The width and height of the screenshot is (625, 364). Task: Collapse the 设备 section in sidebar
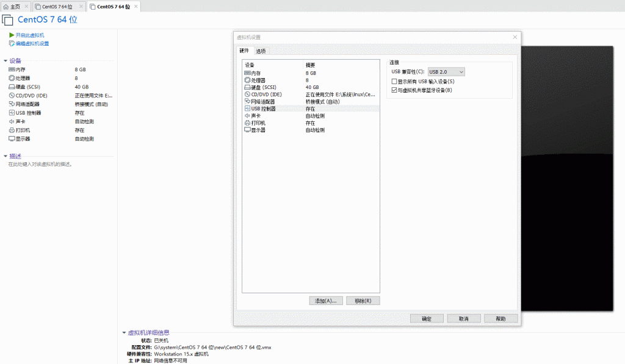5,61
